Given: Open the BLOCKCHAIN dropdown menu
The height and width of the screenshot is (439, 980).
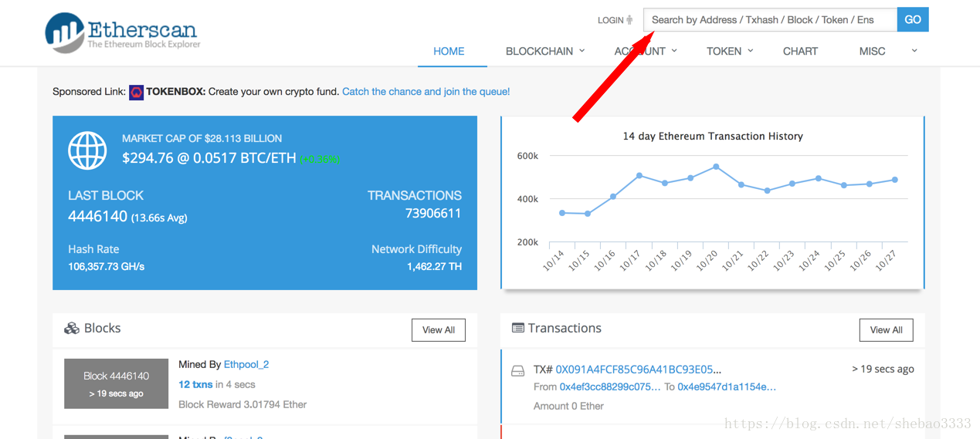Looking at the screenshot, I should click(545, 51).
